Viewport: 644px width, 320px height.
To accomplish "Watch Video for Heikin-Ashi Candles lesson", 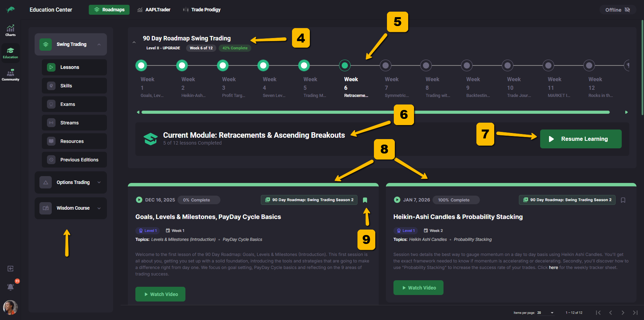I will coord(418,288).
